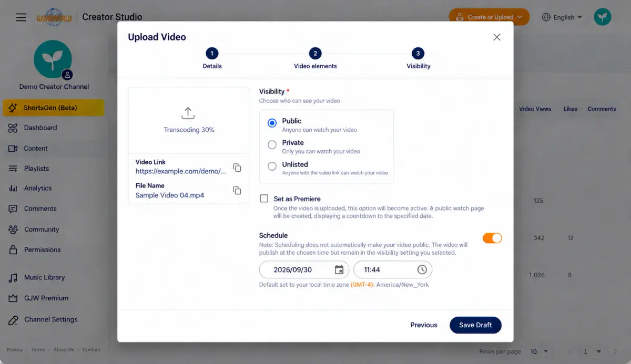The width and height of the screenshot is (631, 364).
Task: Go to step 2 Video elements
Action: pos(315,59)
